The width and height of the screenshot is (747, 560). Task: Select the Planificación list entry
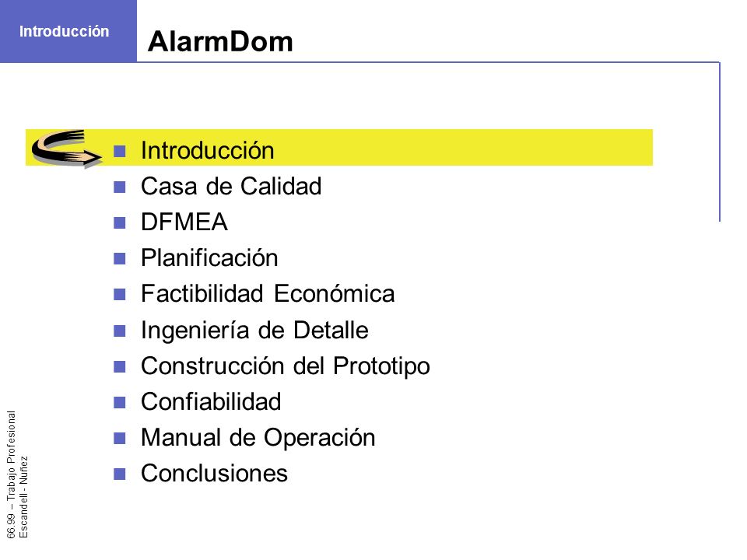(x=209, y=258)
